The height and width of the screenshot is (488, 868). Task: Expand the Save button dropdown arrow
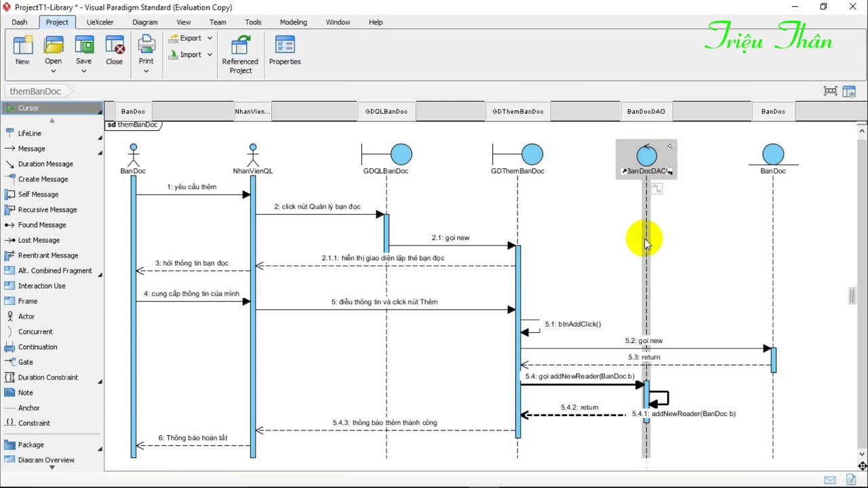pos(84,70)
